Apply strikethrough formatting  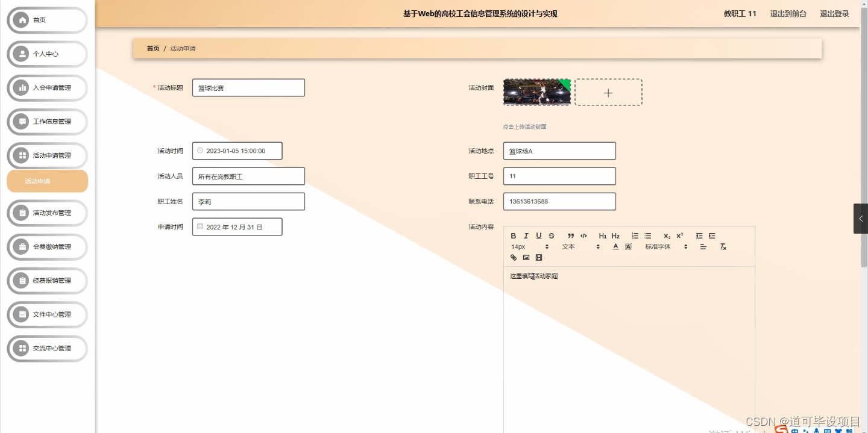pyautogui.click(x=551, y=235)
